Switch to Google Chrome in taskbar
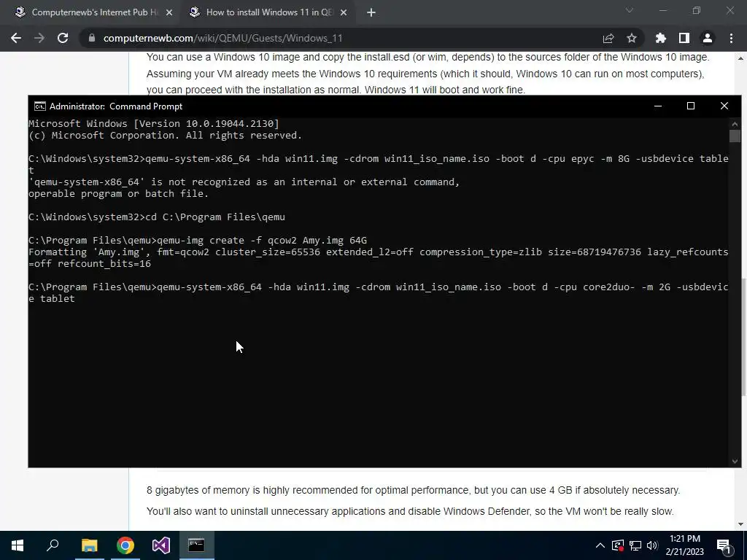The height and width of the screenshot is (560, 747). 125,545
